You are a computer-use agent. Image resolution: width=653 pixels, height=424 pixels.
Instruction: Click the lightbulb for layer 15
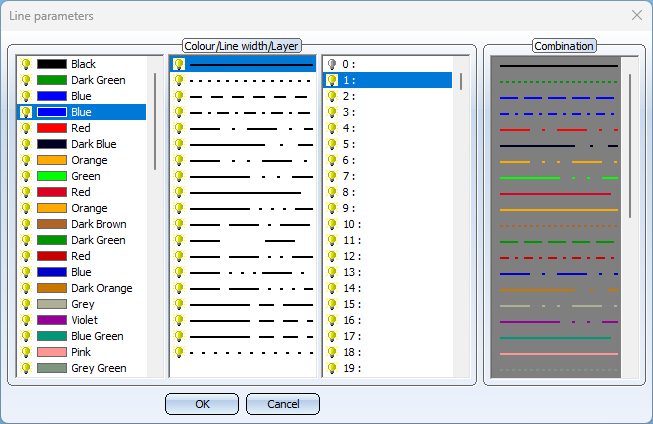point(332,304)
